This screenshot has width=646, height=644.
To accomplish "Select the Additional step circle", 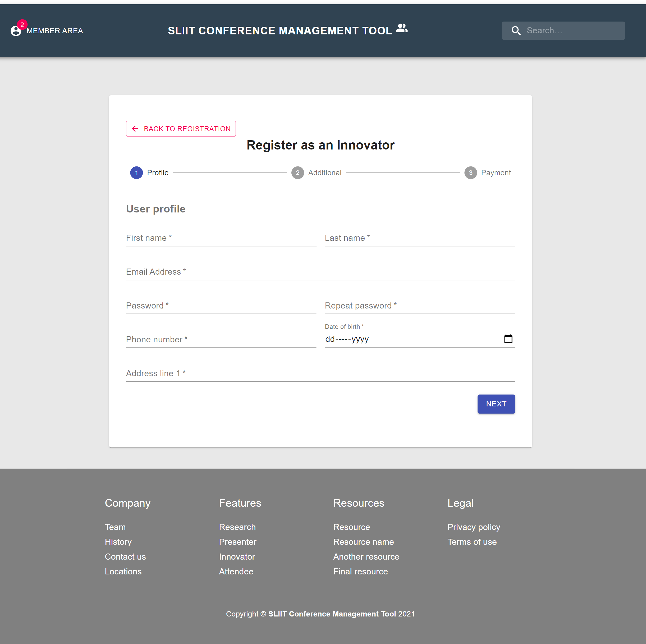I will tap(297, 173).
